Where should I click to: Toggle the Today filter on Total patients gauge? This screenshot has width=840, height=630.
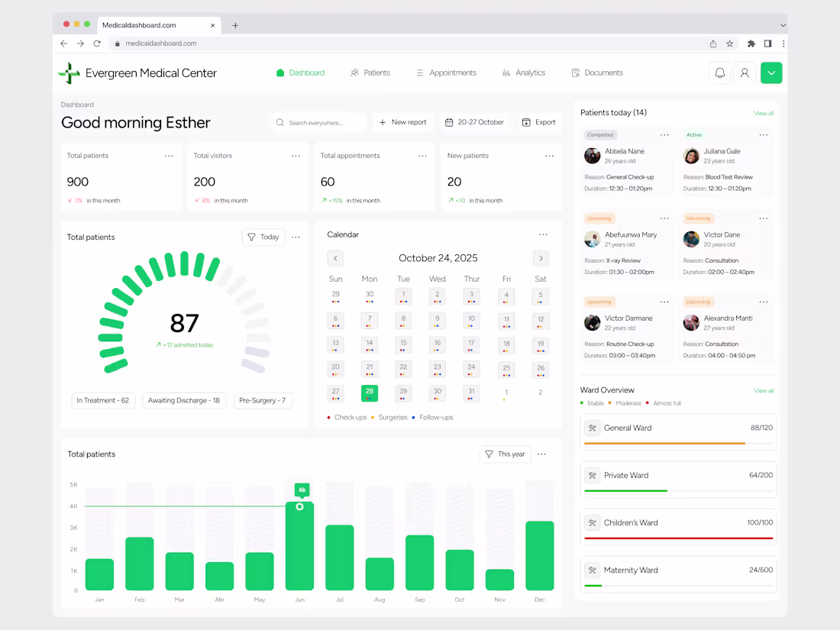point(263,237)
